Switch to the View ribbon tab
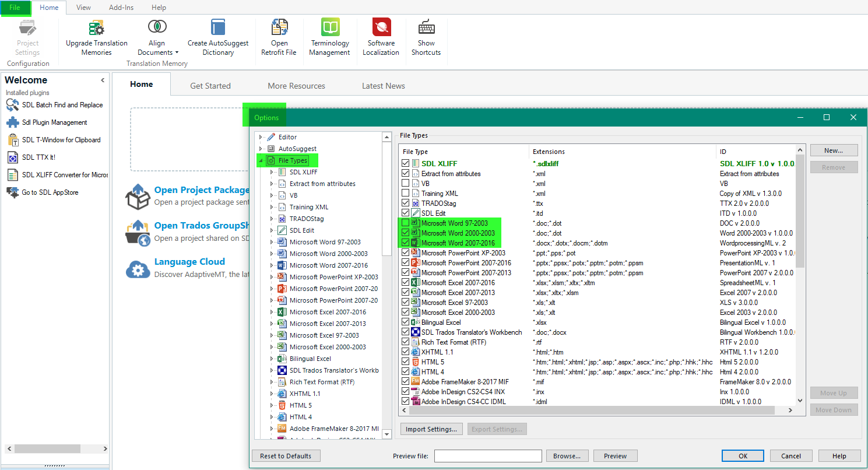The width and height of the screenshot is (868, 470). (x=83, y=8)
